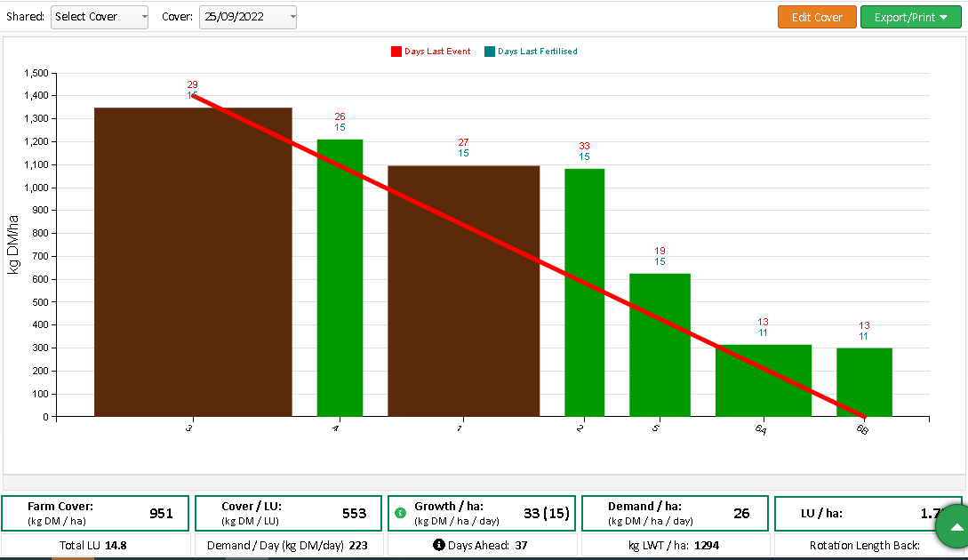Click the green icon beside Growth / ha

point(400,513)
